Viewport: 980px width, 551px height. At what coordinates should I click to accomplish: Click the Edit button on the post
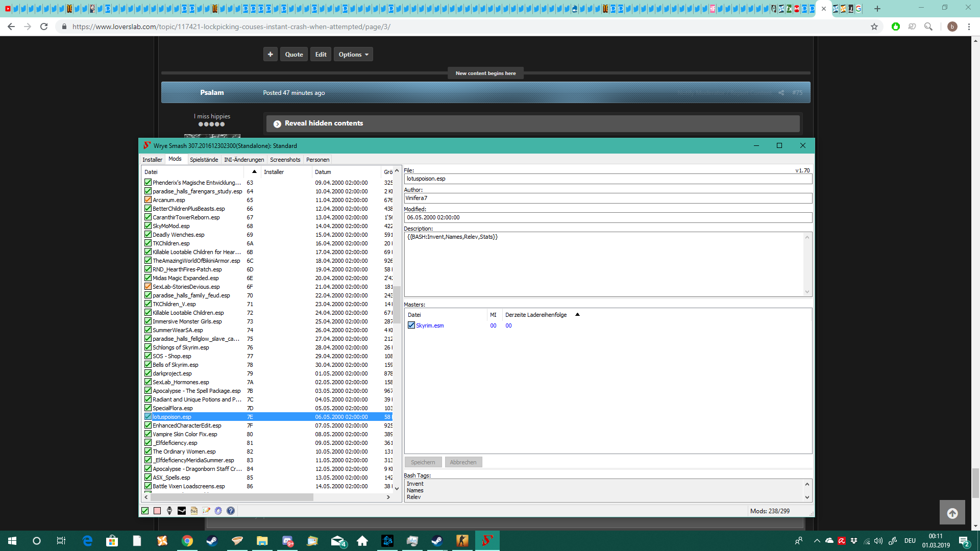click(321, 54)
